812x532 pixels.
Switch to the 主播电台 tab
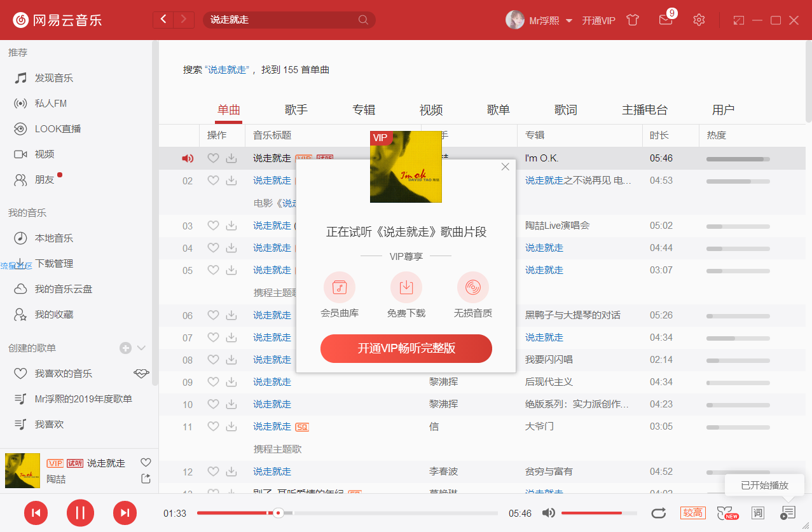coord(645,110)
